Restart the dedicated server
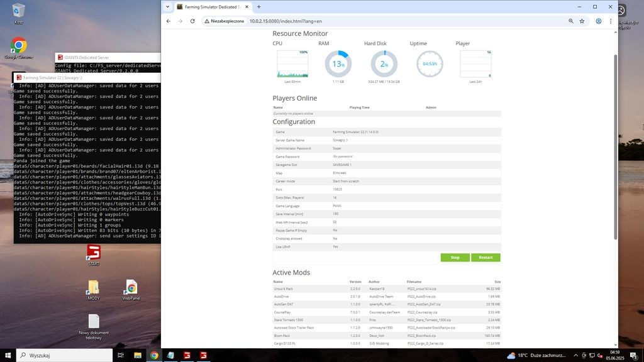 486,257
